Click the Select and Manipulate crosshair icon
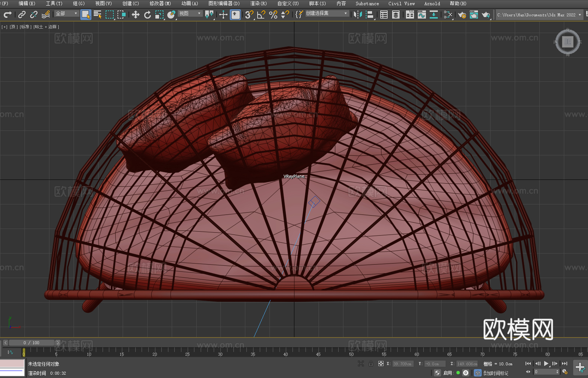Image resolution: width=588 pixels, height=378 pixels. 223,14
